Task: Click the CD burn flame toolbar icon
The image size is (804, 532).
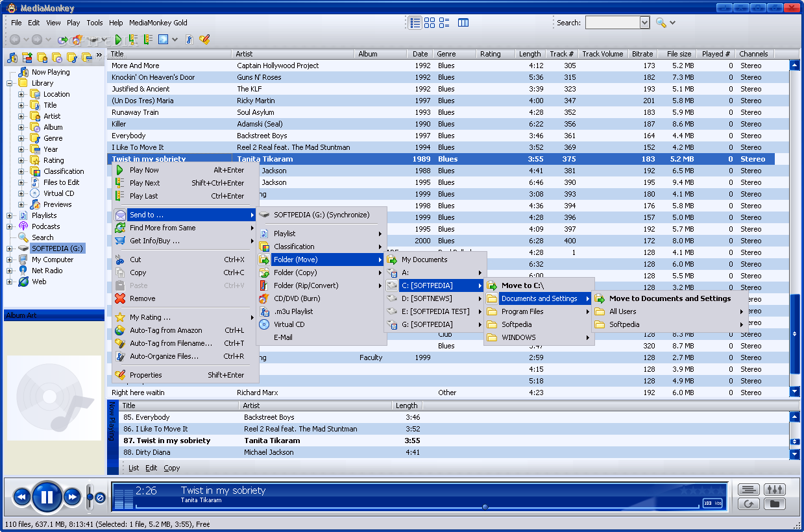Action: point(78,40)
